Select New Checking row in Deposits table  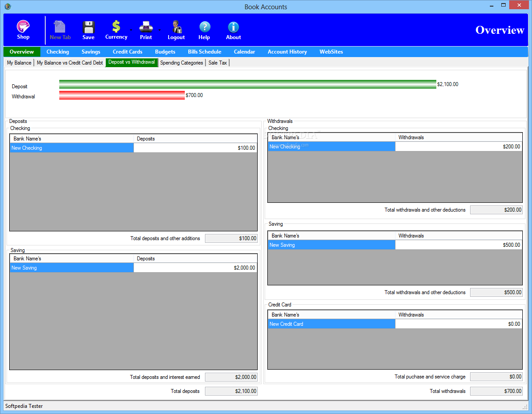coord(72,148)
